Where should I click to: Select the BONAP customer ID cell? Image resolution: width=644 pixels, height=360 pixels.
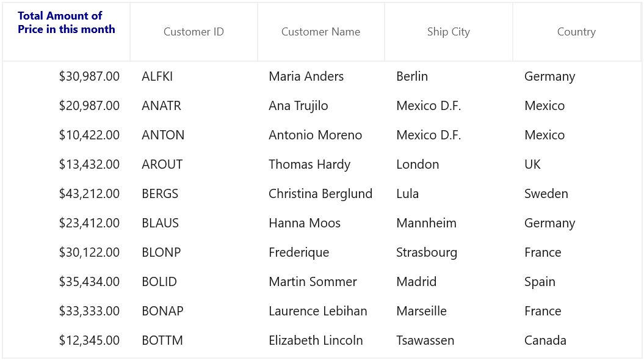pos(194,311)
